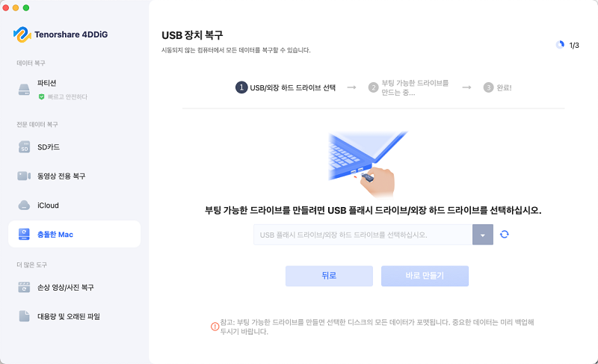Click the 1/3 progress pie indicator
598x364 pixels.
(560, 45)
